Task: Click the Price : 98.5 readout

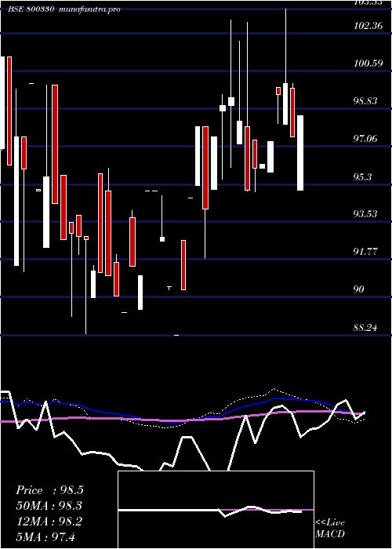Action: 49,490
